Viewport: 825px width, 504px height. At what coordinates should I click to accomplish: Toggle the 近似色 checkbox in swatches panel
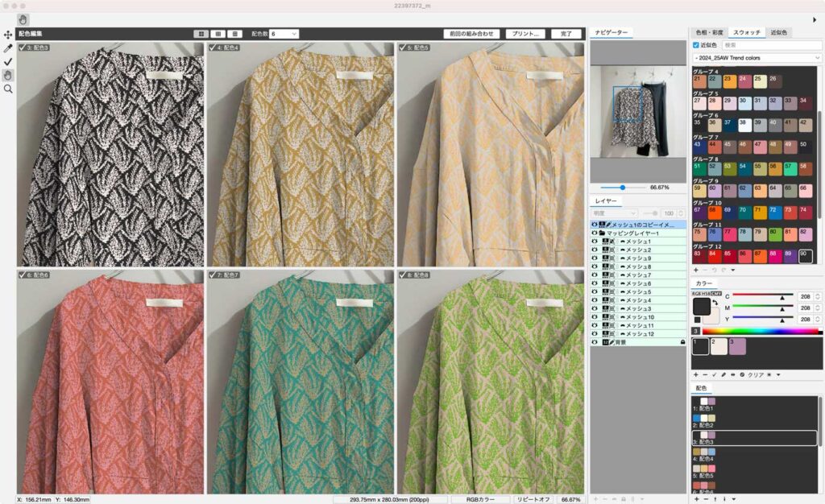[696, 45]
